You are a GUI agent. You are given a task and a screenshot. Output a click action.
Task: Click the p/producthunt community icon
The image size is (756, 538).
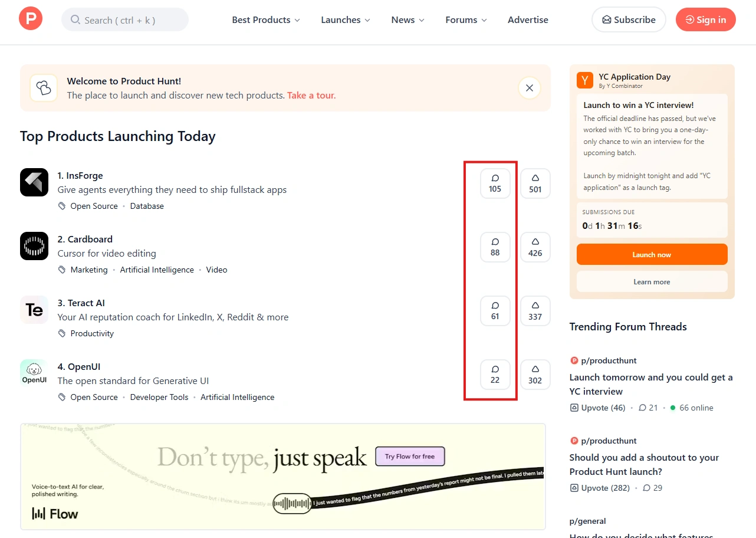[x=573, y=360]
